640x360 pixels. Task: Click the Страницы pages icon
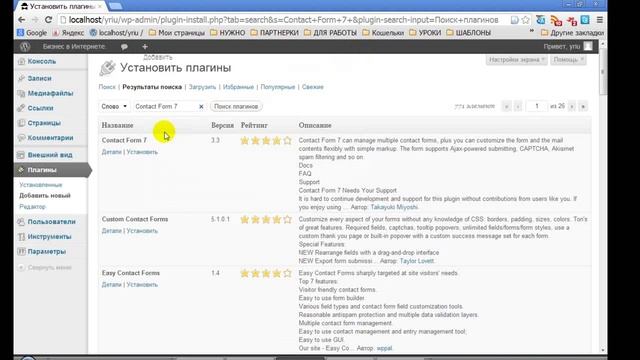pos(21,123)
